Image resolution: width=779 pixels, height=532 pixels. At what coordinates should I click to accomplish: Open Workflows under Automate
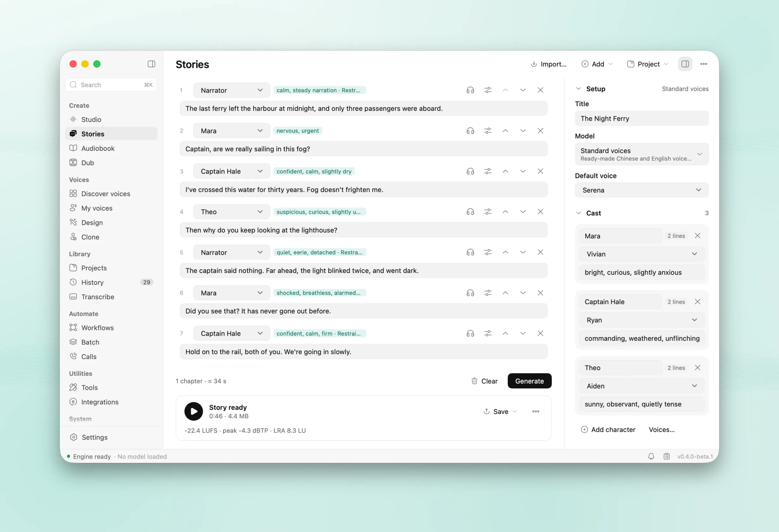coord(111,328)
